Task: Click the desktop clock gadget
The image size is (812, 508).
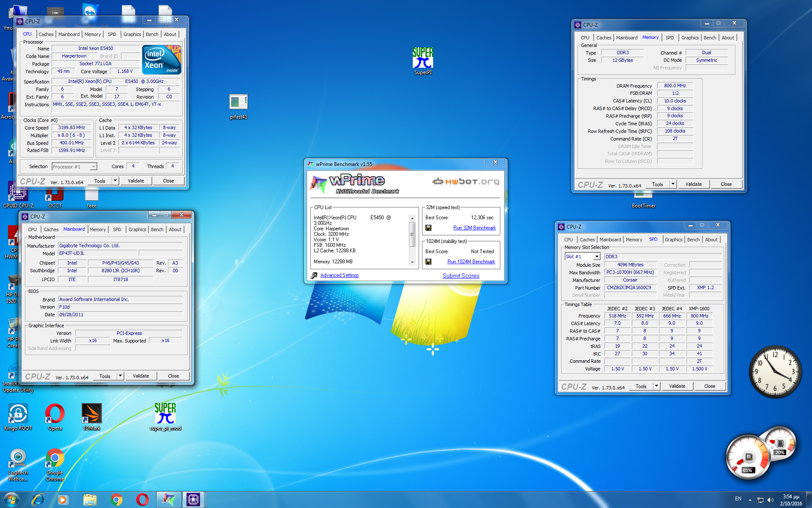Action: [775, 371]
